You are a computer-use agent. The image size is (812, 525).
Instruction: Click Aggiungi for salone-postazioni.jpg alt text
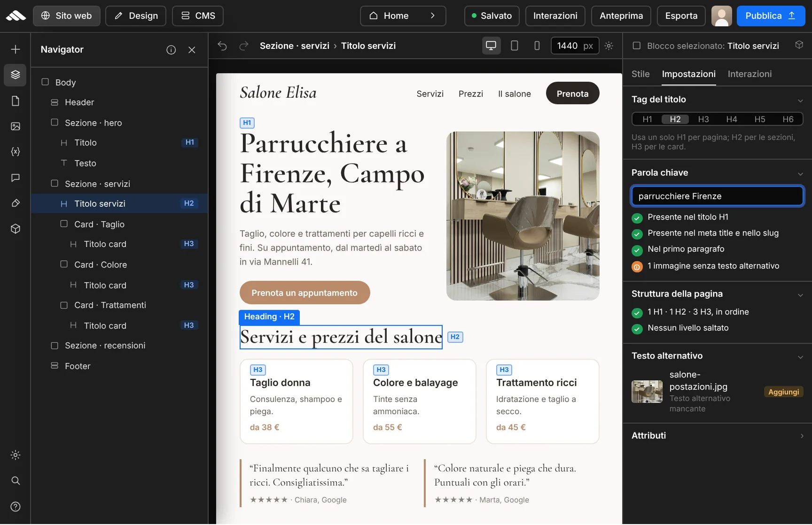[x=783, y=392]
